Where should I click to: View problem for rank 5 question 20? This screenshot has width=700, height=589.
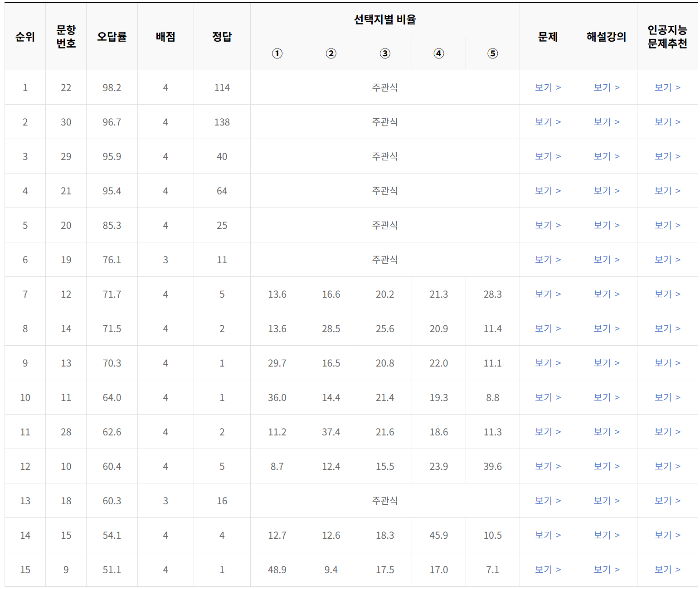pyautogui.click(x=547, y=225)
